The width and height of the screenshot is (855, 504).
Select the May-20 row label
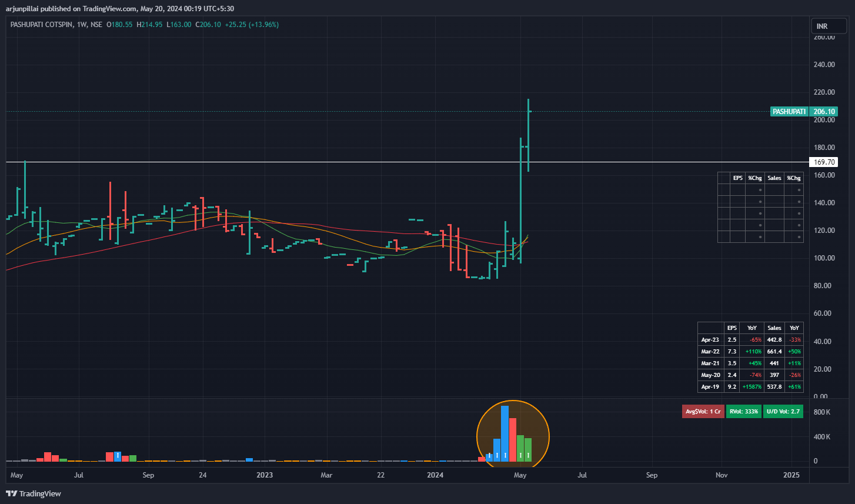[710, 375]
